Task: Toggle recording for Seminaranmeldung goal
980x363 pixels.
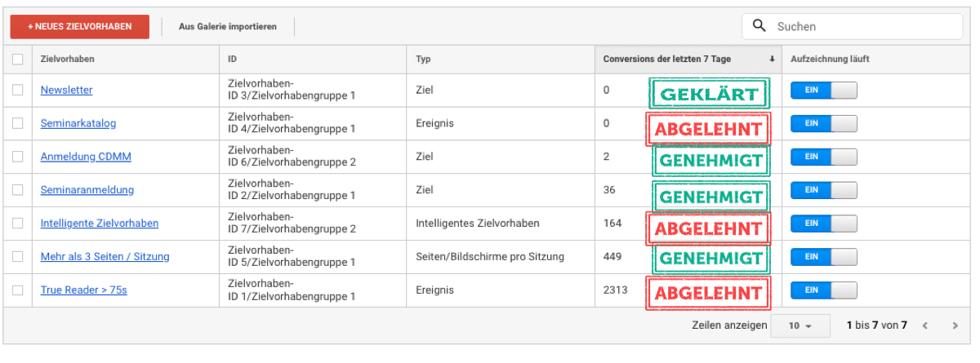Action: click(x=823, y=190)
